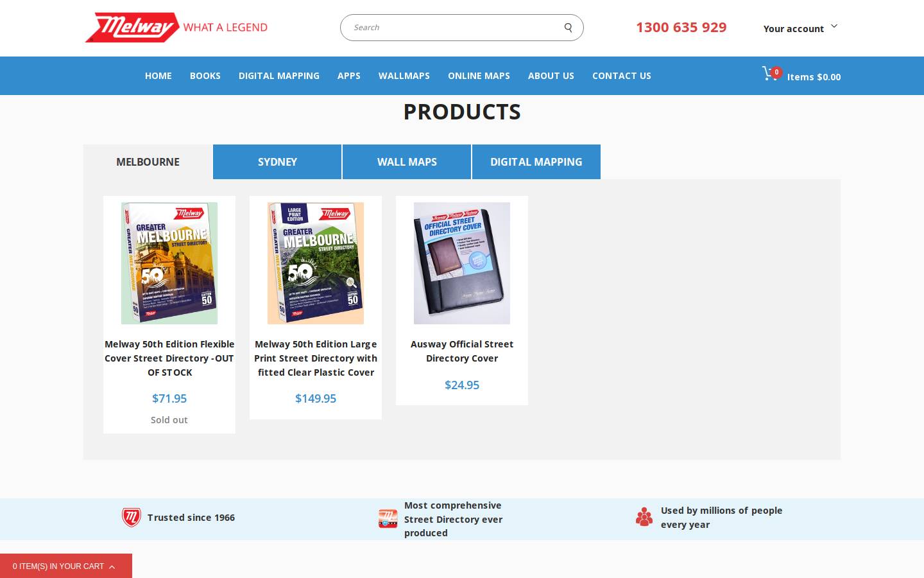Screen dimensions: 924x578
Task: Switch to the WALL MAPS tab
Action: (x=407, y=162)
